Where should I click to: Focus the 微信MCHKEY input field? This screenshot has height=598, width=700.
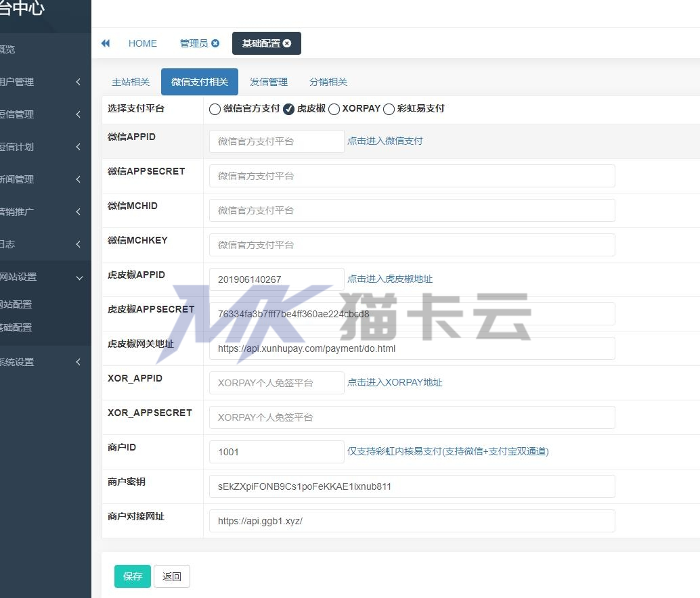(x=412, y=245)
